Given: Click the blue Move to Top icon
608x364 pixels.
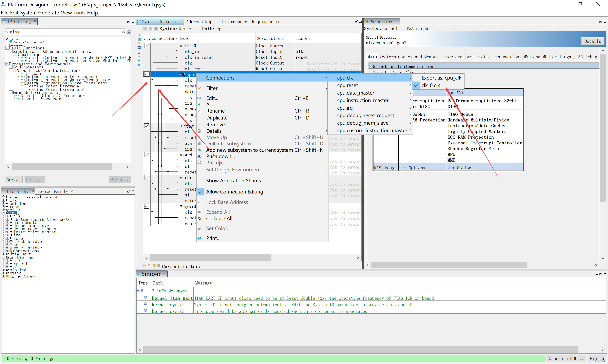Looking at the screenshot, I should [x=139, y=53].
